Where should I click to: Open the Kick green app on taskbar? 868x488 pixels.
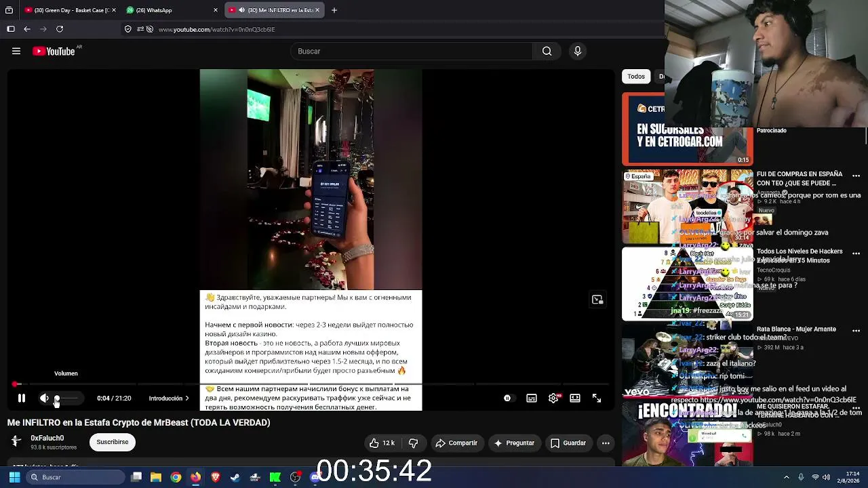point(275,477)
